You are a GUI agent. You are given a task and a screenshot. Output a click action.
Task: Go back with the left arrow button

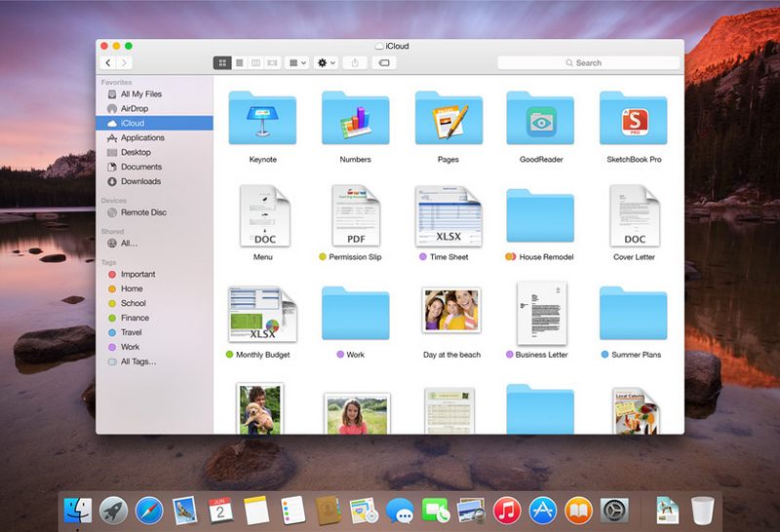(108, 62)
